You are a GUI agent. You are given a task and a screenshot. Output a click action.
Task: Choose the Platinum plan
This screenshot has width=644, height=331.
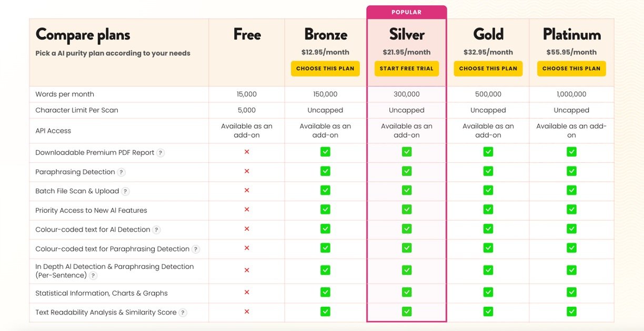click(x=571, y=68)
